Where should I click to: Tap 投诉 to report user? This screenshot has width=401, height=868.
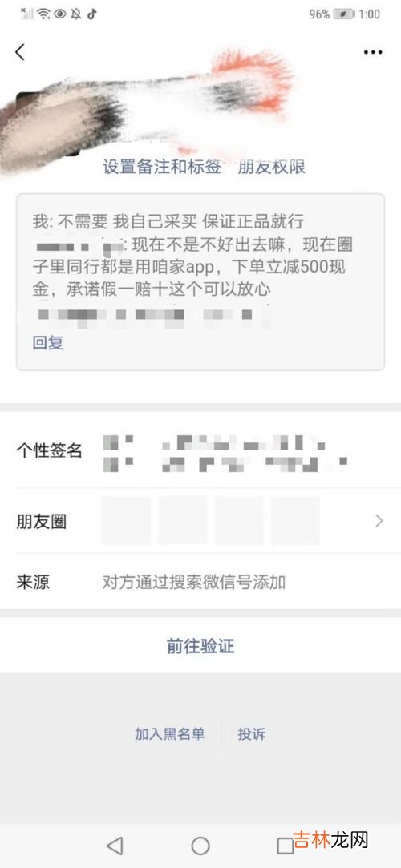[x=252, y=734]
